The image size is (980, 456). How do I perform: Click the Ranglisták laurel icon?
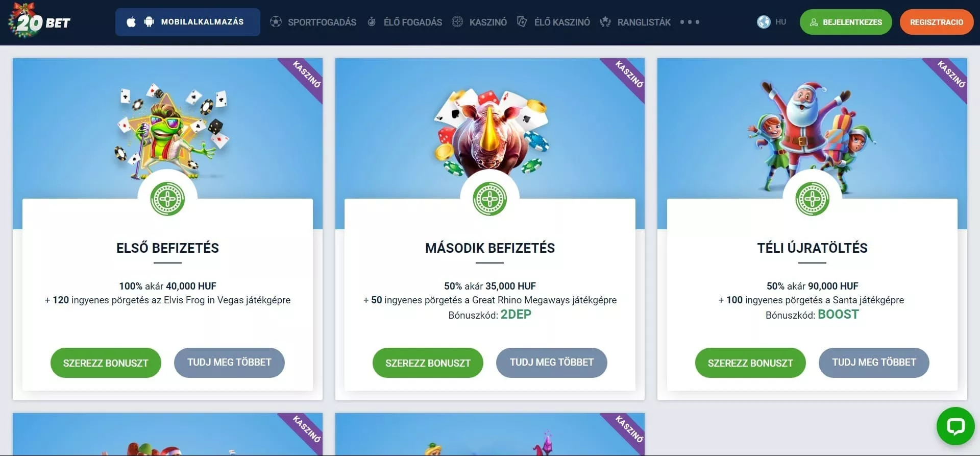pyautogui.click(x=605, y=22)
